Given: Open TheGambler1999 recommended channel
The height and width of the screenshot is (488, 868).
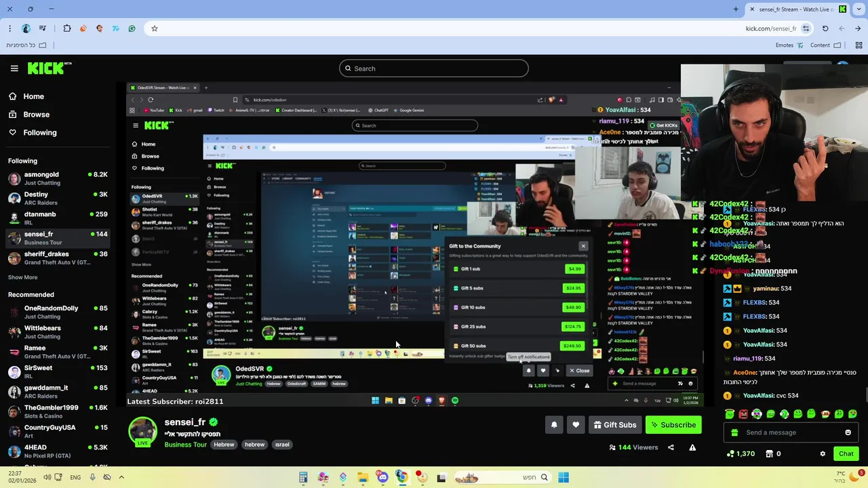Looking at the screenshot, I should pos(58,411).
